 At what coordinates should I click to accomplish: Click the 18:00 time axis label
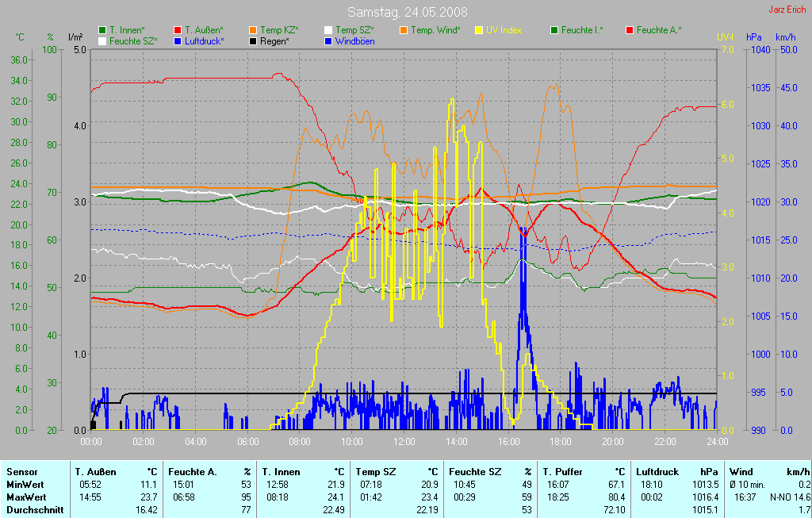pos(561,442)
